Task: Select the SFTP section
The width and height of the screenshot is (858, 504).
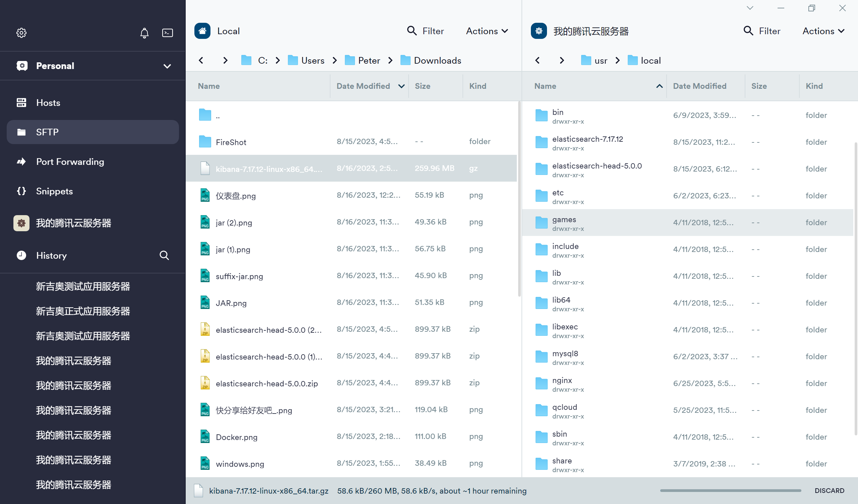Action: (x=93, y=132)
